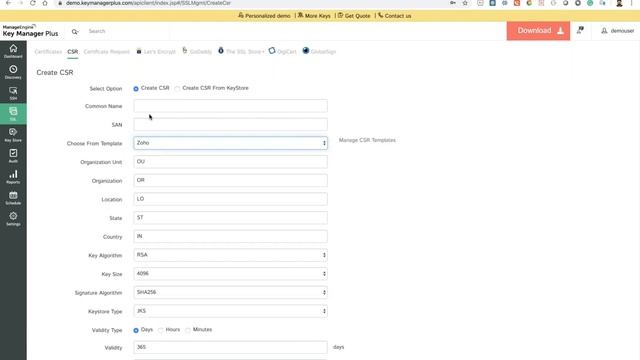Open the SSL sidebar icon
Viewport: 640px width, 360px height.
pos(13,113)
